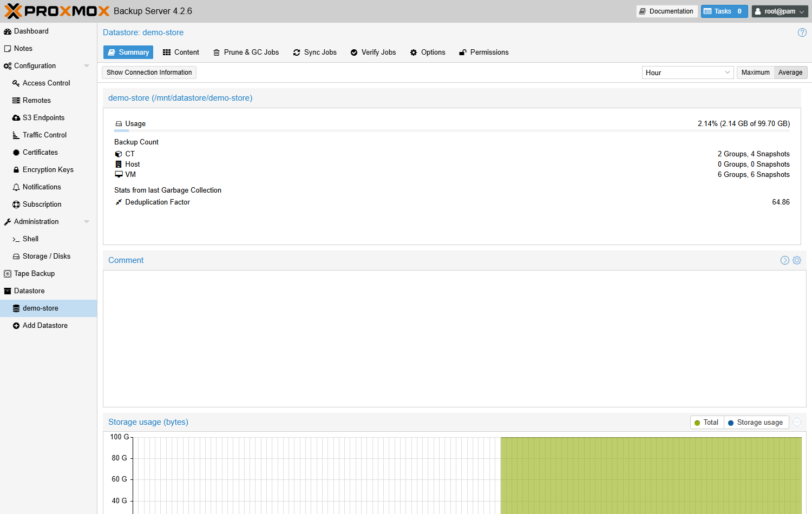Image resolution: width=812 pixels, height=514 pixels.
Task: Toggle the Storage usage series in the legend
Action: coord(756,423)
